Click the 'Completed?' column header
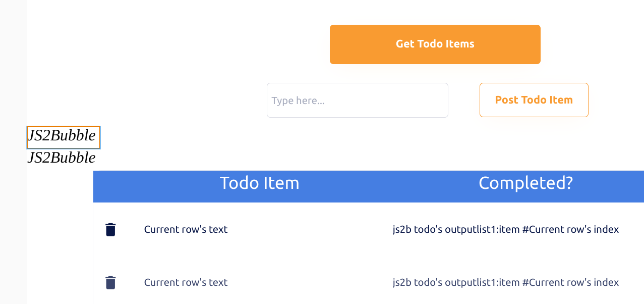 (x=525, y=183)
